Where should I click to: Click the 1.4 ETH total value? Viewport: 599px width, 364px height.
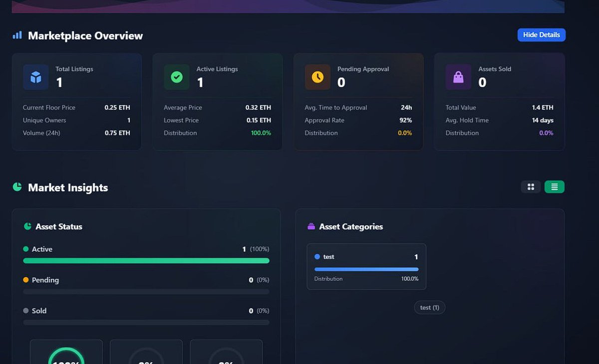pos(543,107)
